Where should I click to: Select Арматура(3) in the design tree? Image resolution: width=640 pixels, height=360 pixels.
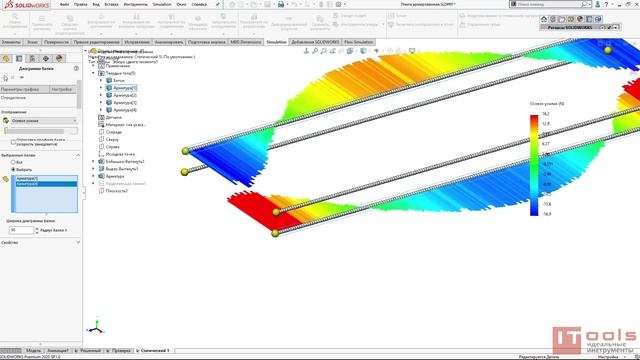(x=125, y=102)
